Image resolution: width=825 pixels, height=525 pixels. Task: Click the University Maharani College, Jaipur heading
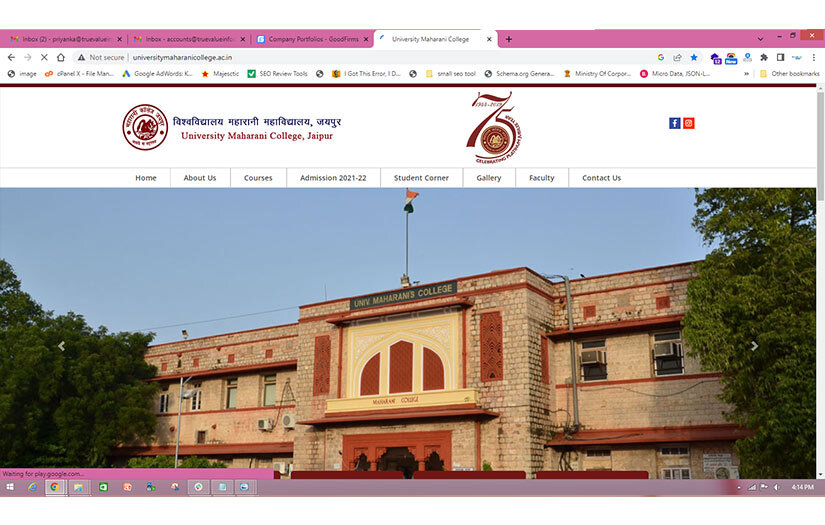tap(257, 136)
